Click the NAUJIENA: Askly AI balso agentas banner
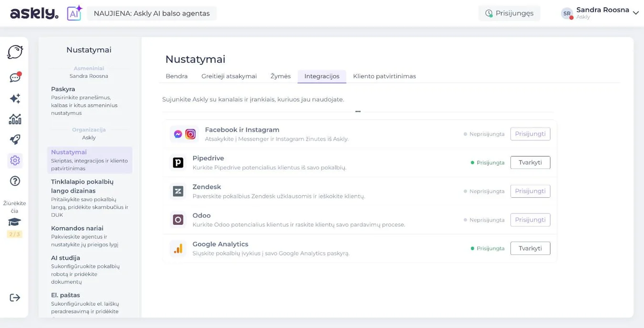Viewport: 644px width, 328px height. 152,13
